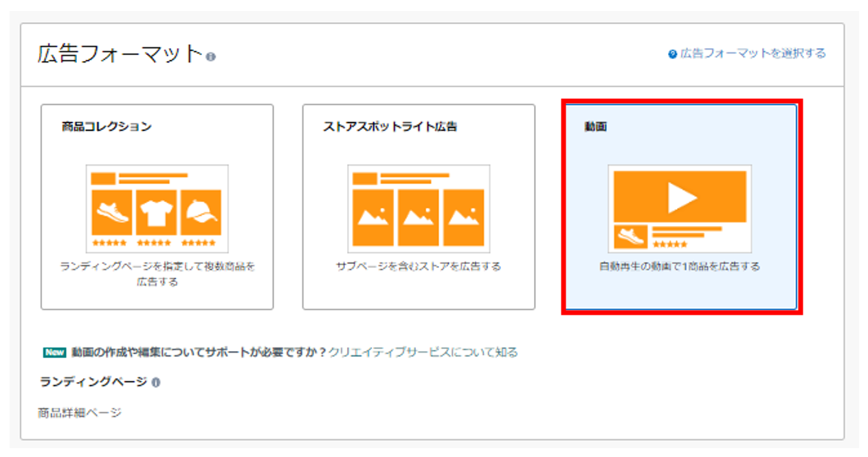Click 動画の作成や編集についてサポートが必要ですか text
This screenshot has width=868, height=457.
199,353
